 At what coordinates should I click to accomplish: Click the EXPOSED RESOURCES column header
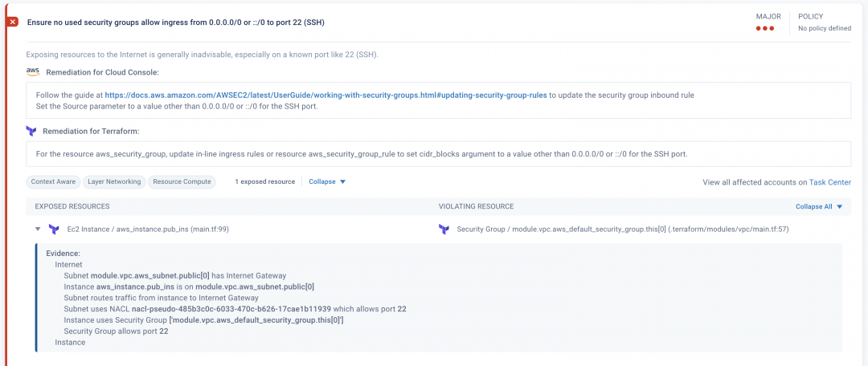[72, 206]
